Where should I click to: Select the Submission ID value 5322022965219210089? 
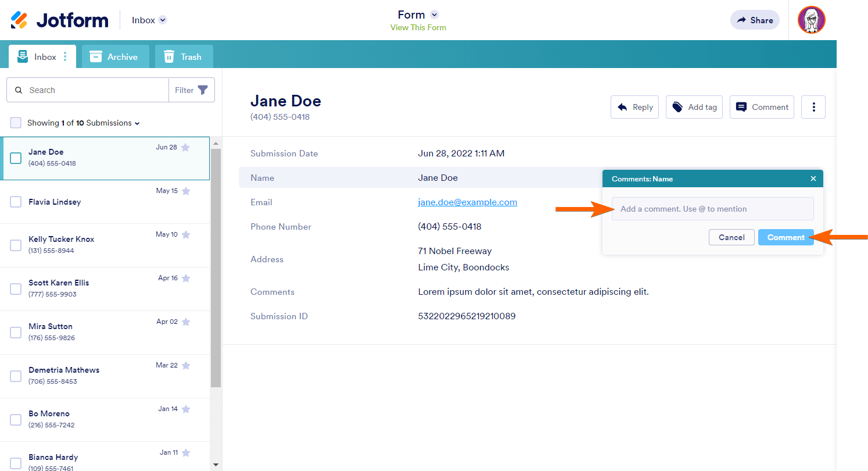coord(467,316)
